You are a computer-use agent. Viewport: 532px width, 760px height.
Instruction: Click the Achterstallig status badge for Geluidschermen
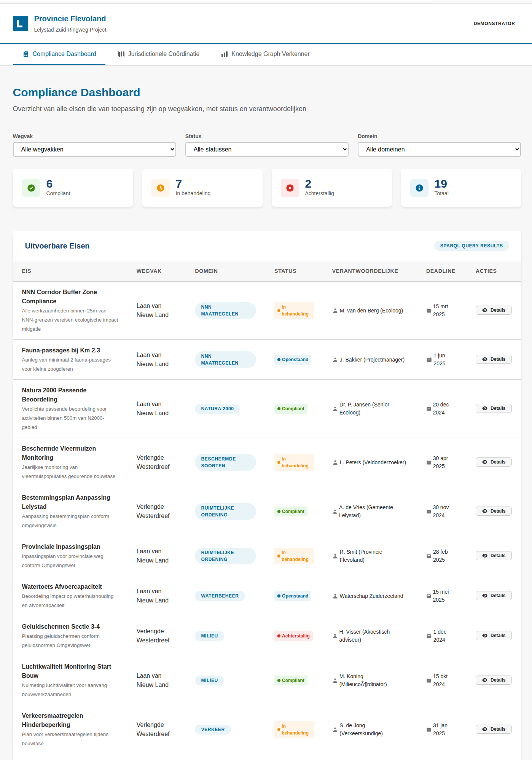[293, 636]
